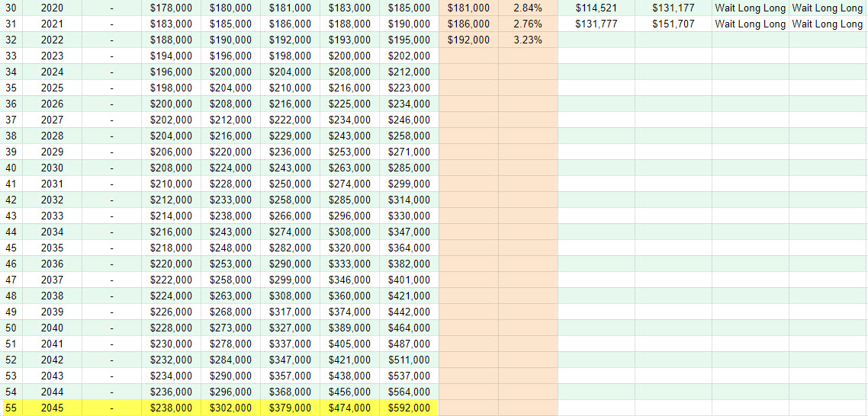Select the $223,000 cell in 2025 row
This screenshot has height=416, width=868.
(409, 88)
